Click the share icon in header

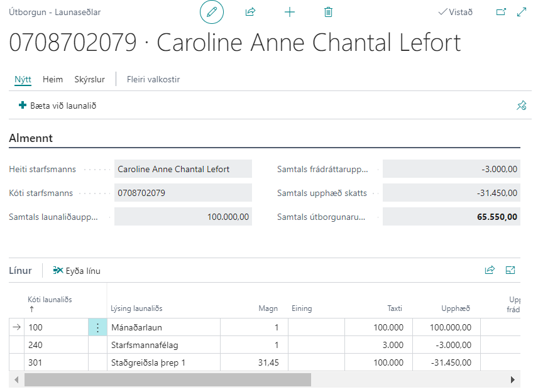point(250,12)
